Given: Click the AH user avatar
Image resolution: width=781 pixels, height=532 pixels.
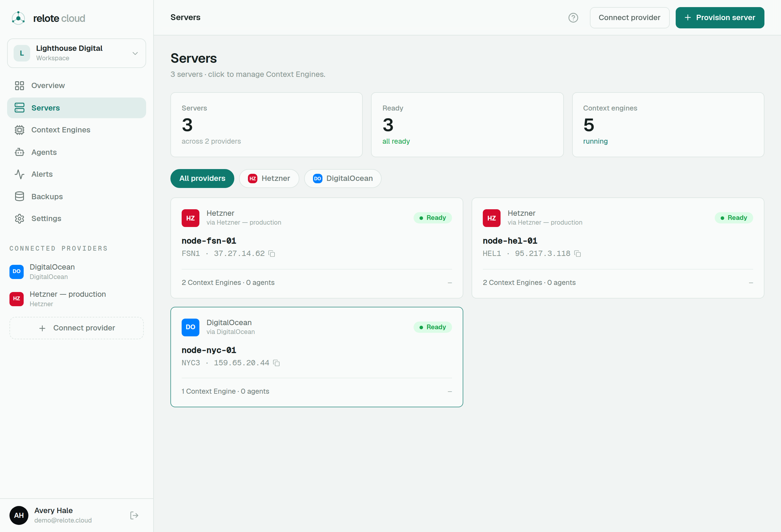Looking at the screenshot, I should tap(19, 515).
